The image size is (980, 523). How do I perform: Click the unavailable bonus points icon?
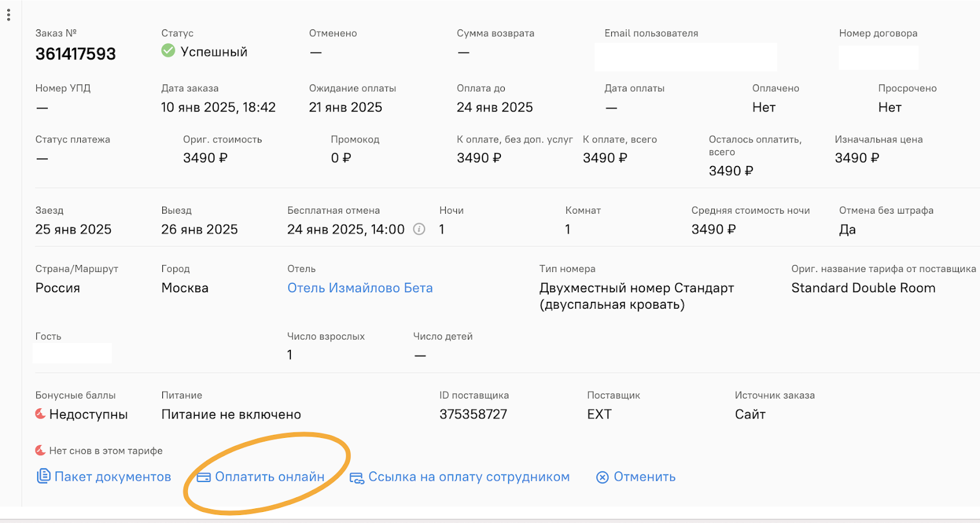click(x=40, y=414)
